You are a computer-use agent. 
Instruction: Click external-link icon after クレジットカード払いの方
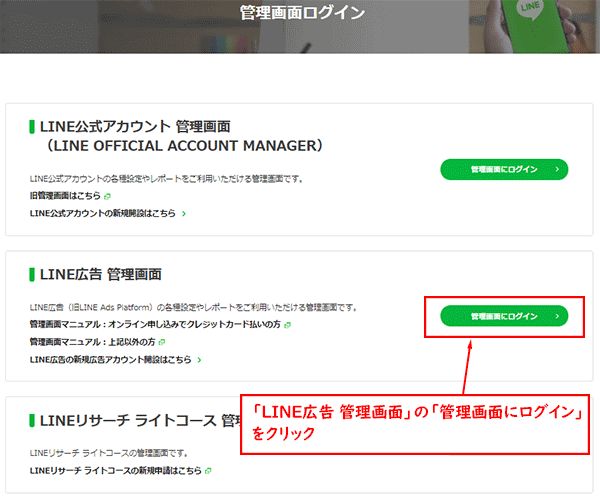[288, 325]
